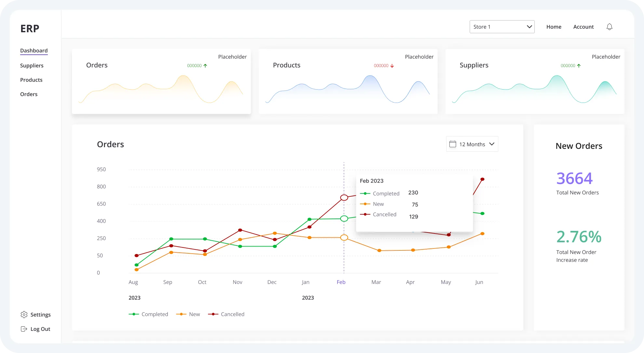Click the Feb axis label
This screenshot has width=644, height=353.
point(341,282)
